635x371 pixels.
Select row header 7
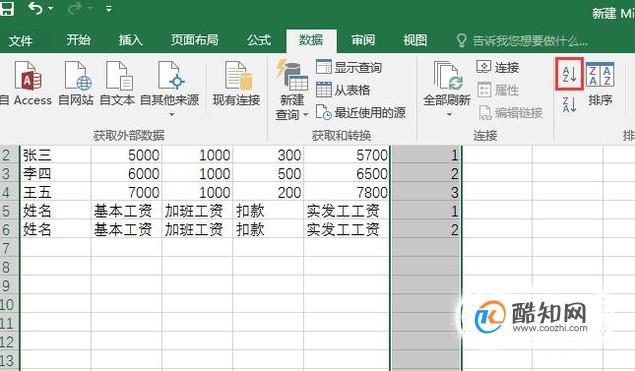[x=9, y=248]
